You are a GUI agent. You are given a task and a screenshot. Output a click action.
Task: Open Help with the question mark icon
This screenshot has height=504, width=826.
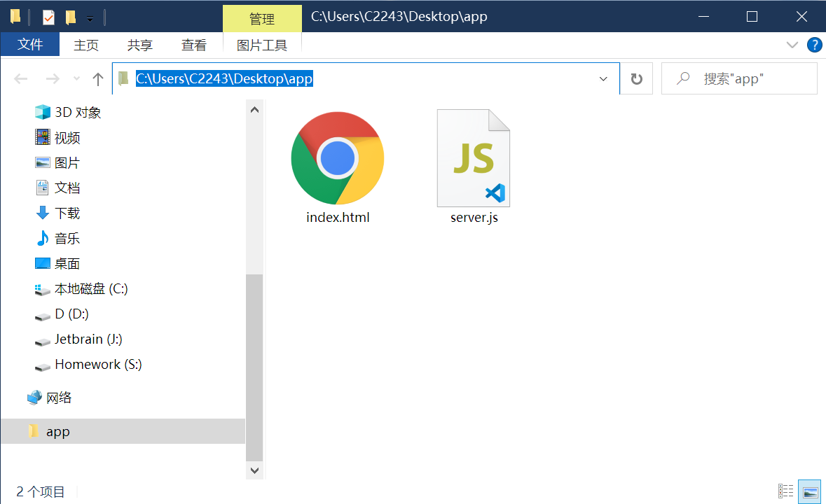[814, 45]
